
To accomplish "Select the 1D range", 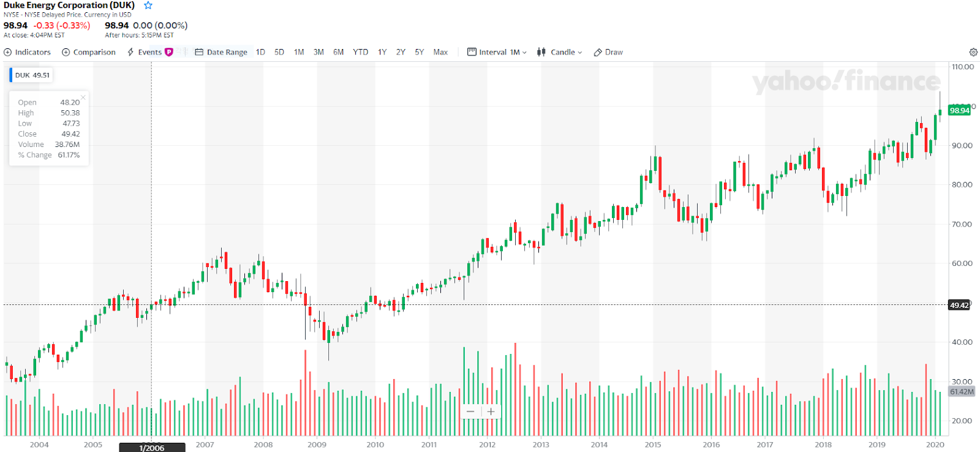I will coord(260,52).
